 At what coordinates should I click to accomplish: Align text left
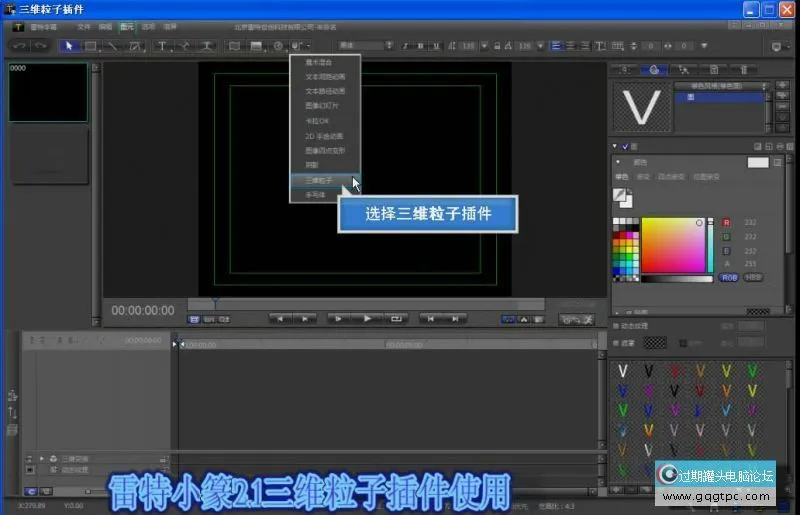[556, 46]
